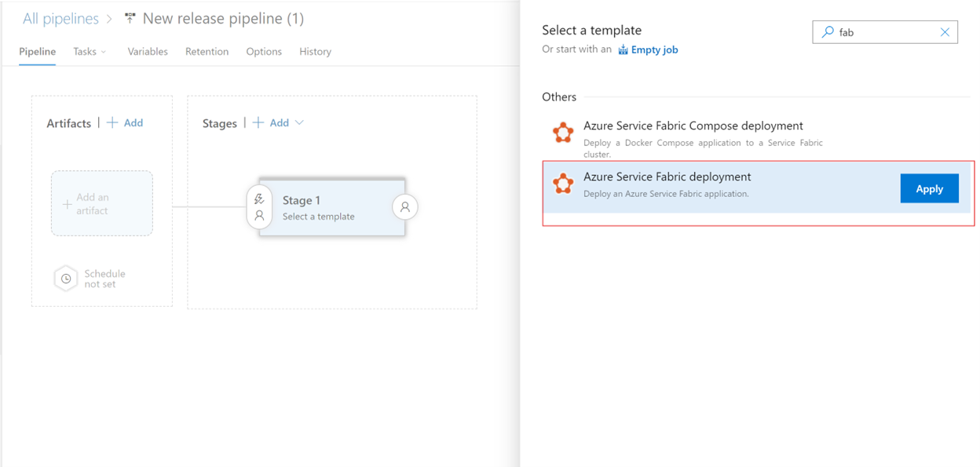
Task: Click the magnifier icon in the template search box
Action: click(x=827, y=31)
